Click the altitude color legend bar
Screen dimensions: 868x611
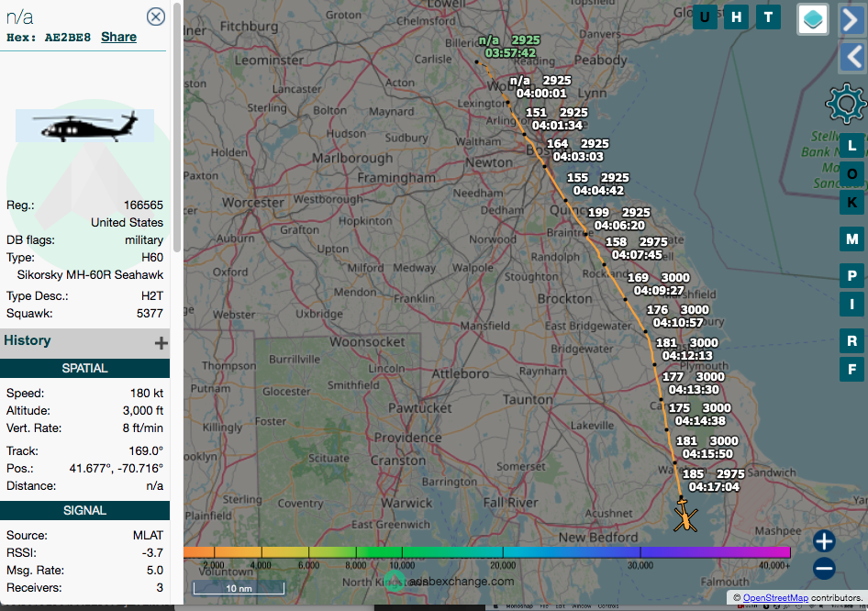pyautogui.click(x=487, y=551)
